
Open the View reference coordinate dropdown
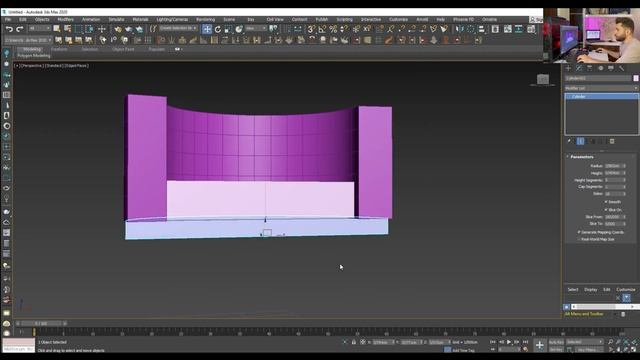[256, 29]
